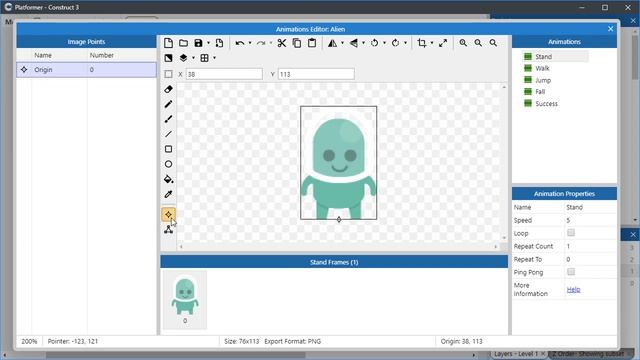
Task: Select the Pencil tool
Action: click(168, 104)
